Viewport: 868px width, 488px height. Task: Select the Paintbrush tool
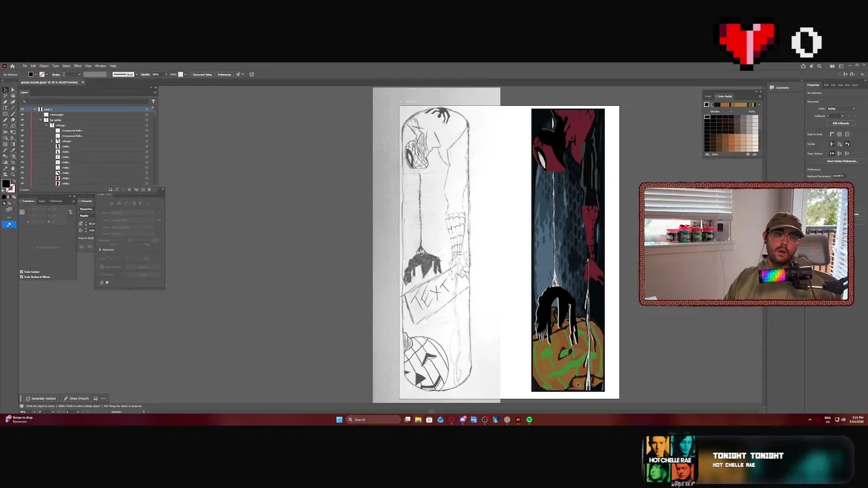(13, 114)
